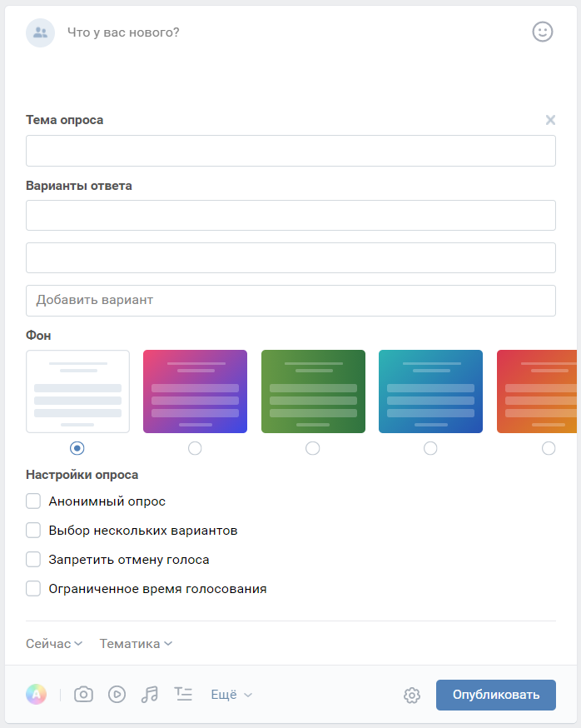Expand the Сейчас publish time dropdown
Image resolution: width=581 pixels, height=728 pixels.
tap(54, 644)
